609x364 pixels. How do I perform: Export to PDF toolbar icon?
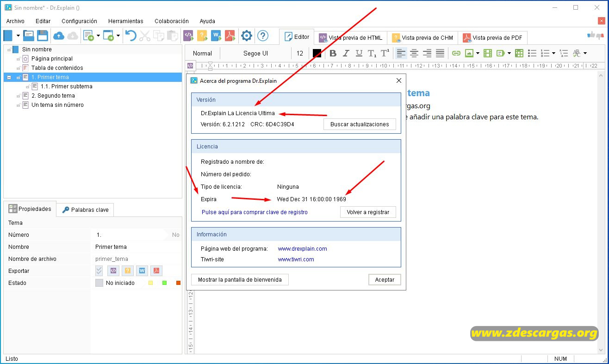tap(230, 36)
